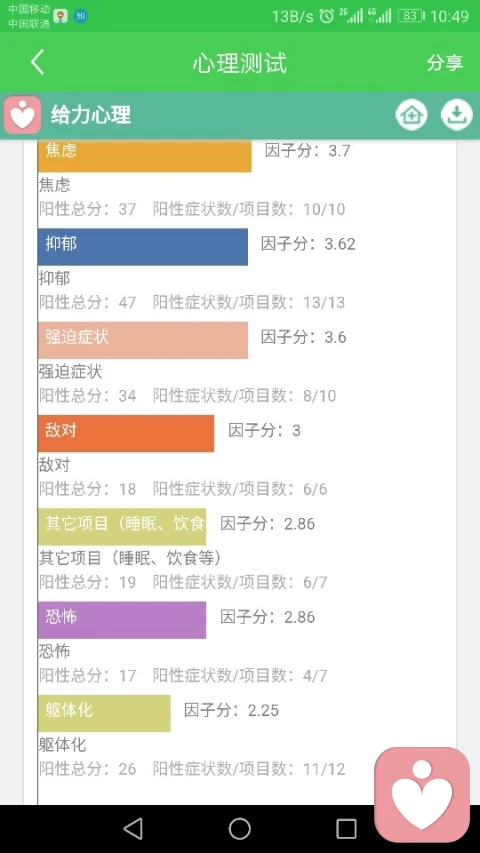Image resolution: width=480 pixels, height=853 pixels.
Task: Tap the alarm clock status icon
Action: 327,16
